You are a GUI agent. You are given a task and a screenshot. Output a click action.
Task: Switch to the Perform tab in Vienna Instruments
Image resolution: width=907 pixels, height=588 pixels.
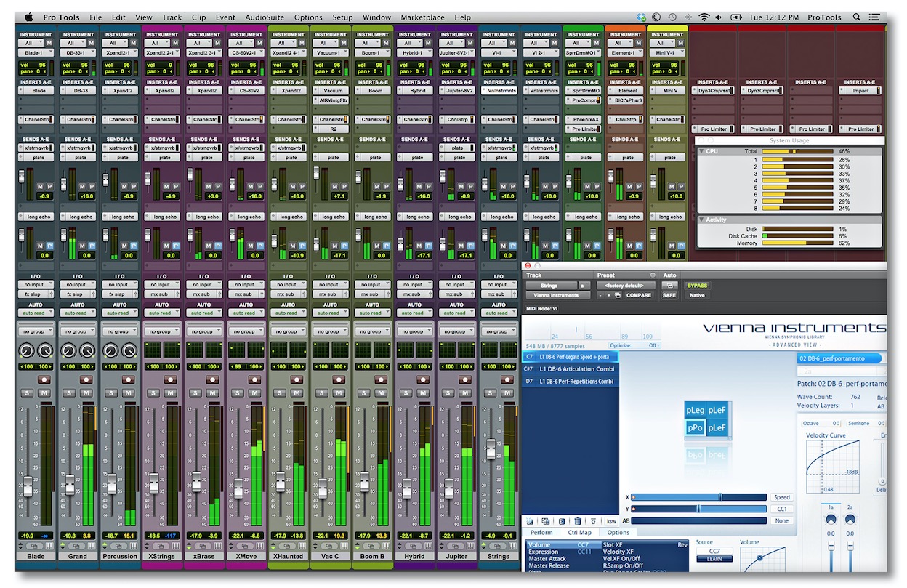[541, 533]
